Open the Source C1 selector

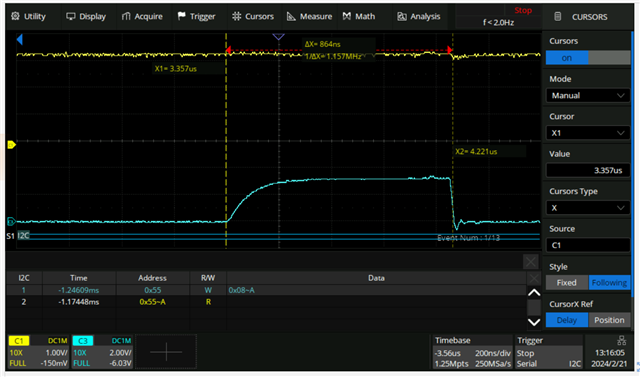point(588,245)
